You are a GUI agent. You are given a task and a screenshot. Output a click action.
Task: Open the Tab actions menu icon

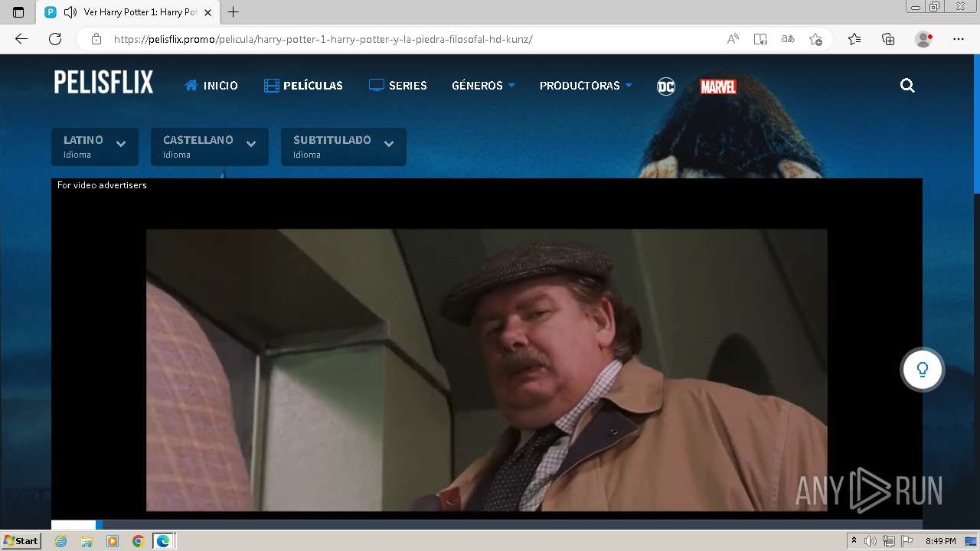(18, 12)
